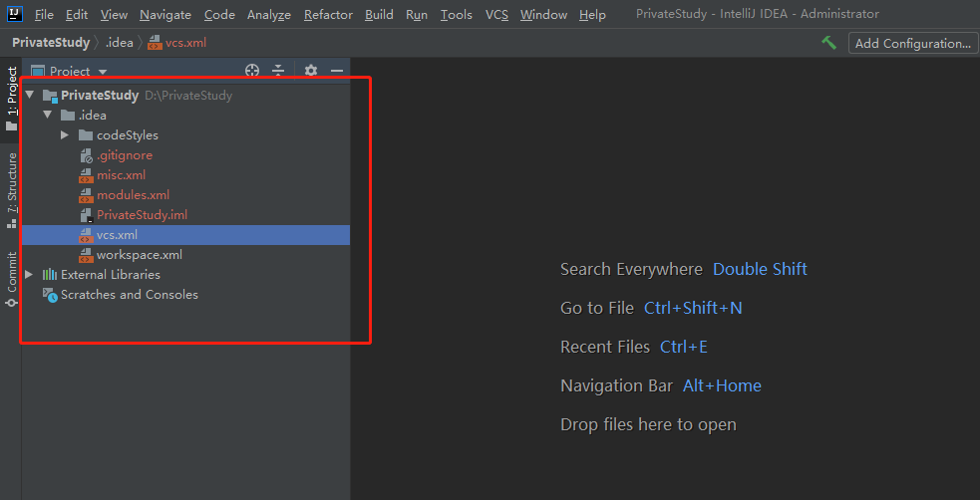Click the Locate/Select Opened File target icon
The height and width of the screenshot is (500, 980).
click(x=252, y=71)
